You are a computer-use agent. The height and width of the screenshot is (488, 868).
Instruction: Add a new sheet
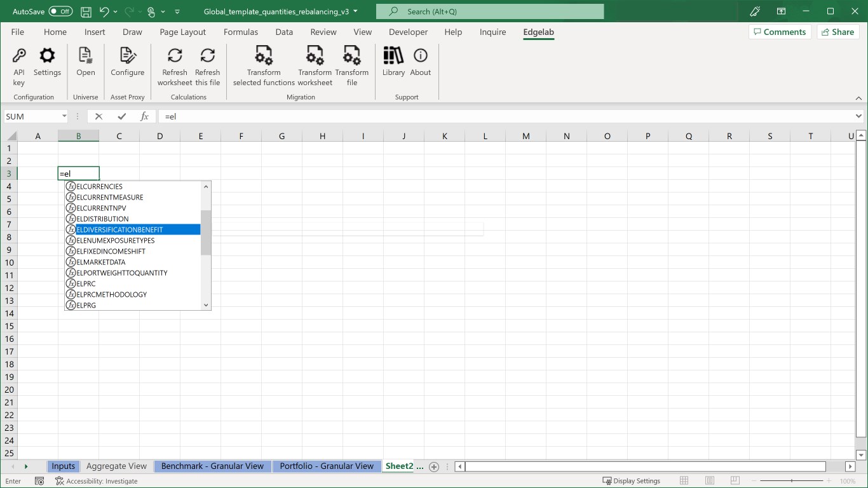[x=434, y=466]
